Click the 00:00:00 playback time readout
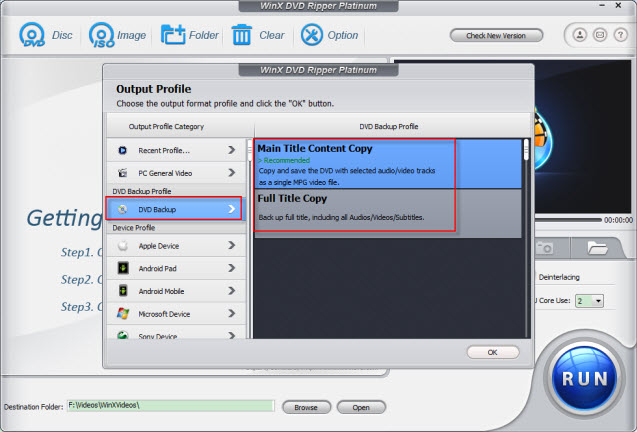This screenshot has height=432, width=637. [618, 220]
